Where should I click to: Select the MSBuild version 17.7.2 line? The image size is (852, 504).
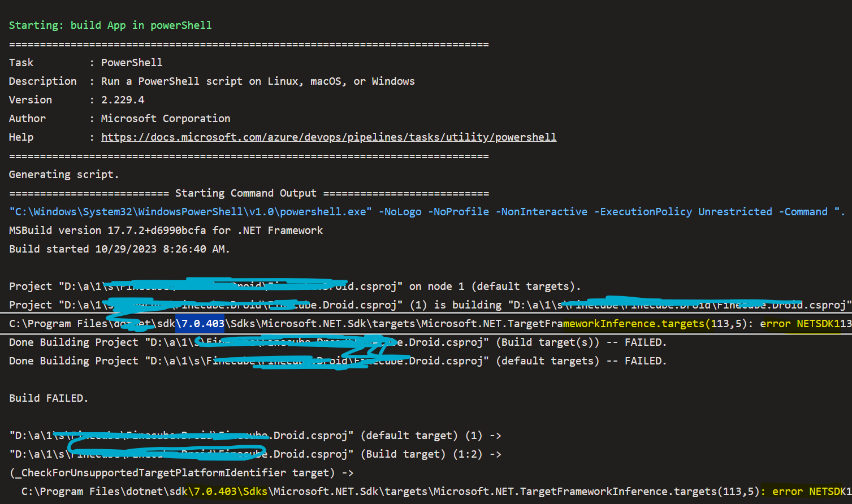point(166,230)
